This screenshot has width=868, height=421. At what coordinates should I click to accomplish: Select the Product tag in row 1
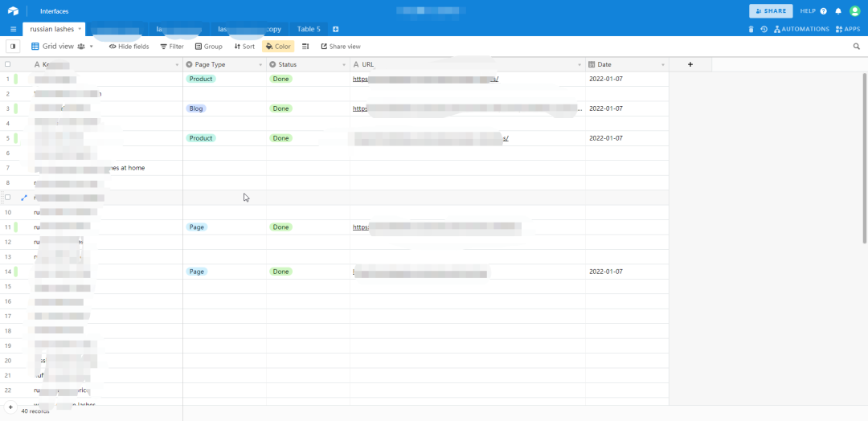pos(201,79)
